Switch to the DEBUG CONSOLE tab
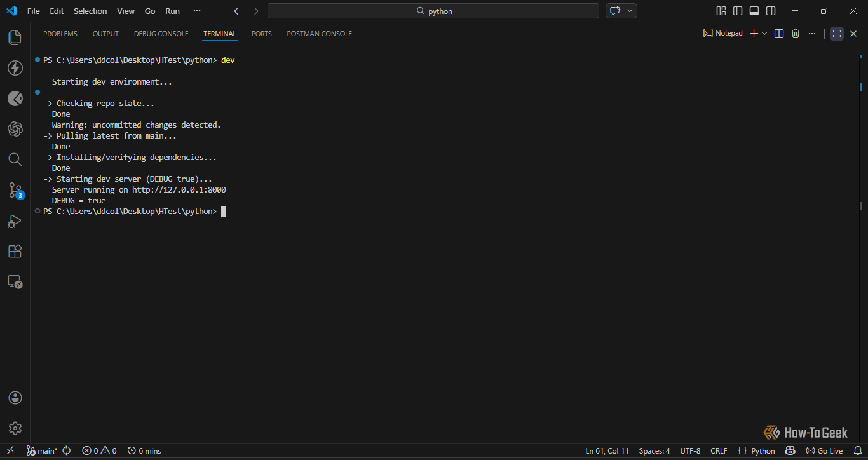This screenshot has height=460, width=868. click(x=161, y=34)
